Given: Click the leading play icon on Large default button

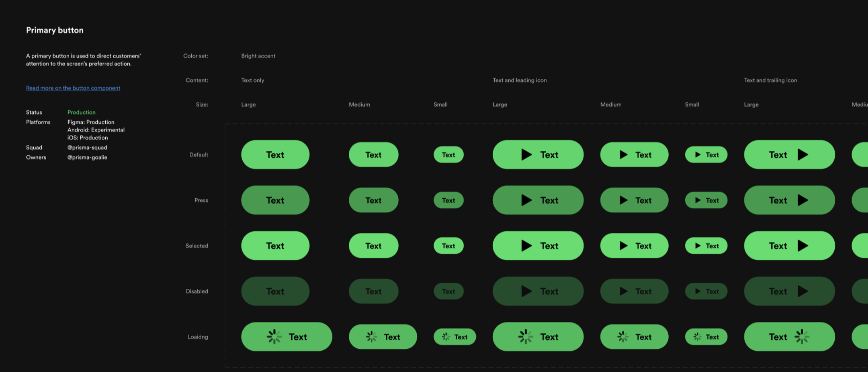Looking at the screenshot, I should pos(526,154).
